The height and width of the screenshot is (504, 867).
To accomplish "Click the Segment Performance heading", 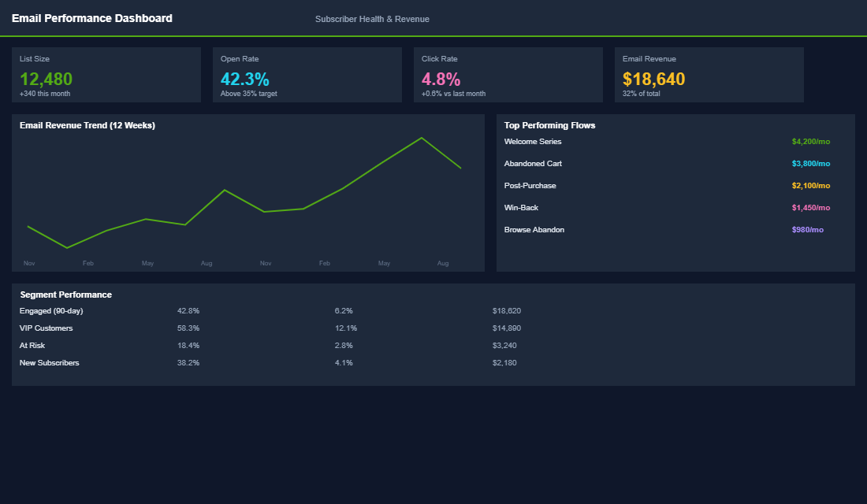I will click(65, 294).
